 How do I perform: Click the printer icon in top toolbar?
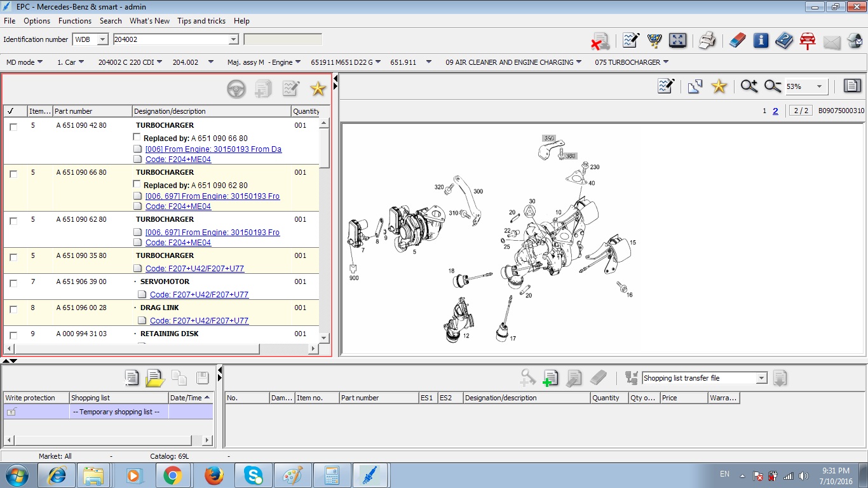pyautogui.click(x=707, y=41)
